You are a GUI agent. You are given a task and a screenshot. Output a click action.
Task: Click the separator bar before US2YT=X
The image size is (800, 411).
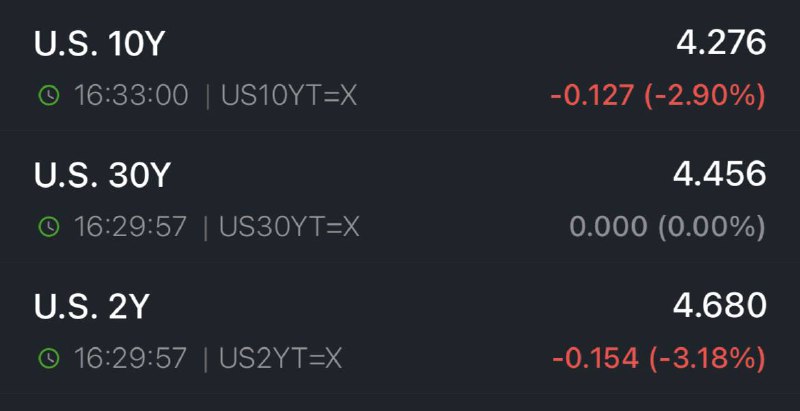click(x=206, y=359)
